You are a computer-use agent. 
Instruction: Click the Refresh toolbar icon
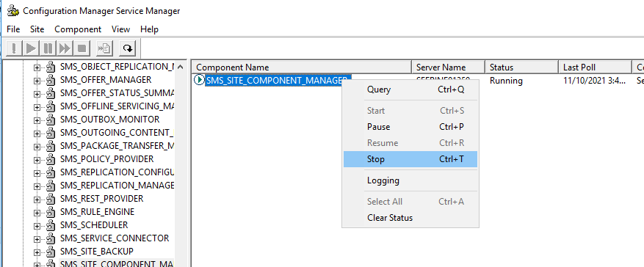pyautogui.click(x=127, y=49)
